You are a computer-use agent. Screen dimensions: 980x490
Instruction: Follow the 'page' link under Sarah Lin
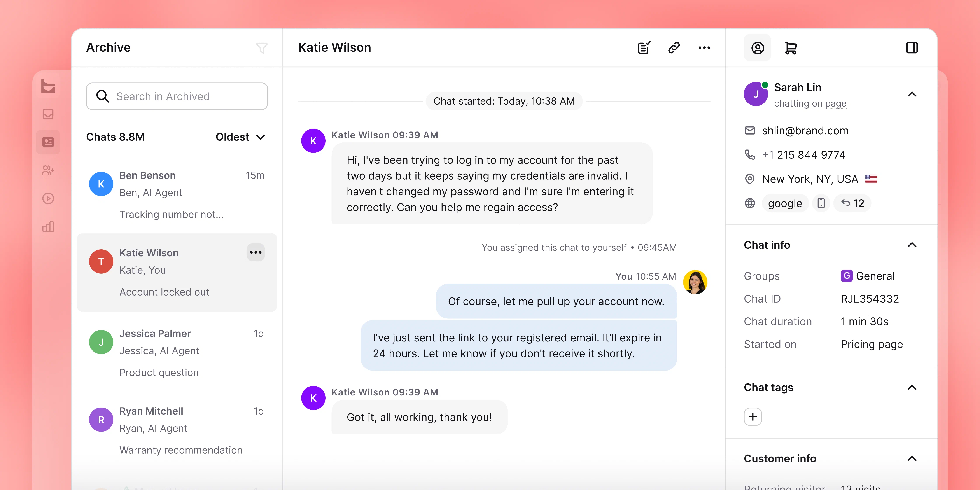(x=836, y=103)
